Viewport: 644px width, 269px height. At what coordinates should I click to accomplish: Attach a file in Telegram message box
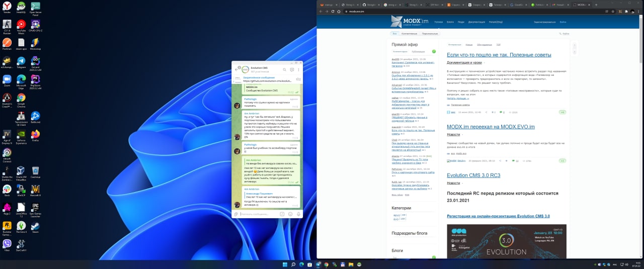pyautogui.click(x=236, y=214)
